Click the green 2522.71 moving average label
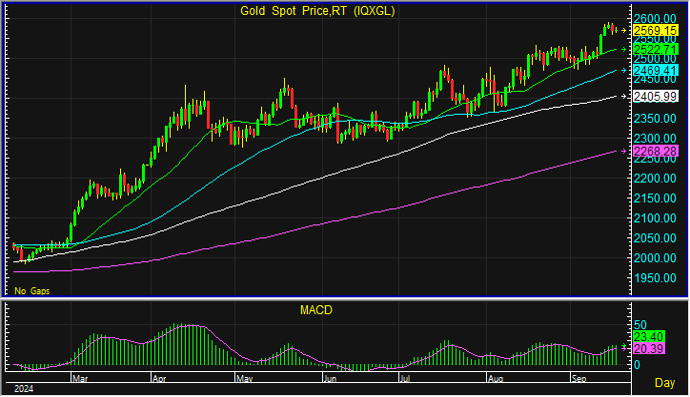Screen dimensions: 690x397 click(655, 49)
